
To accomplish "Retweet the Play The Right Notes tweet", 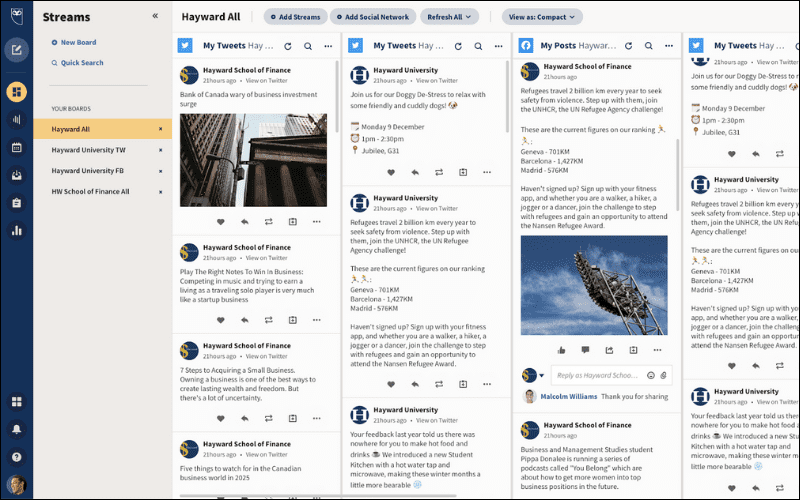I will 268,320.
